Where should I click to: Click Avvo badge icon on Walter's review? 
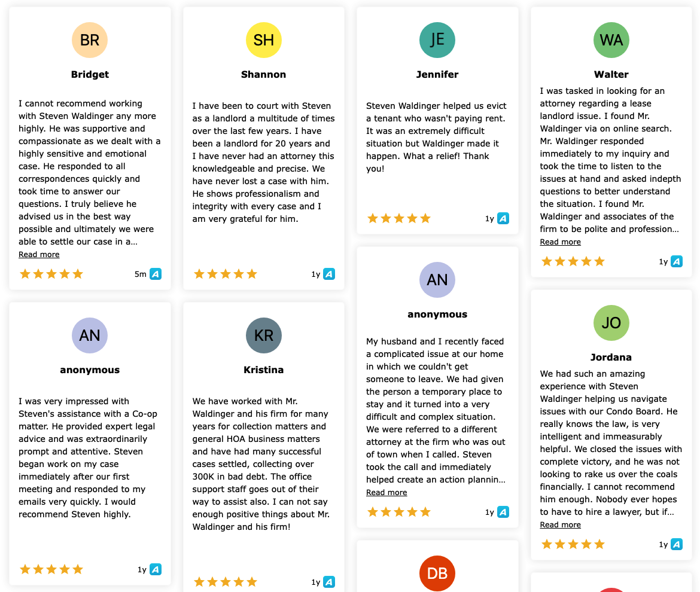click(677, 261)
